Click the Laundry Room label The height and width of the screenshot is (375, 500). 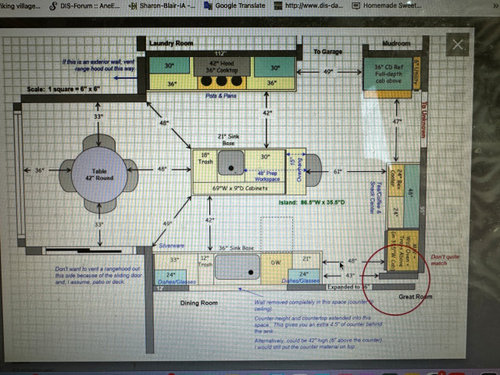point(171,43)
